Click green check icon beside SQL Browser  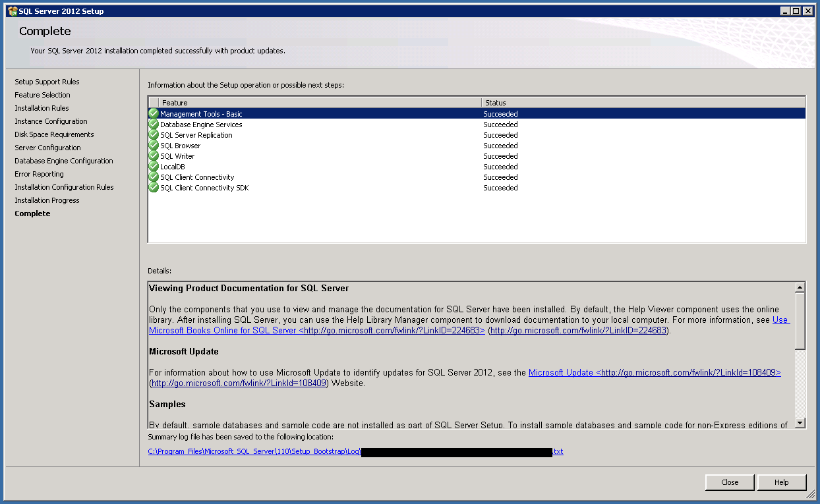(154, 145)
